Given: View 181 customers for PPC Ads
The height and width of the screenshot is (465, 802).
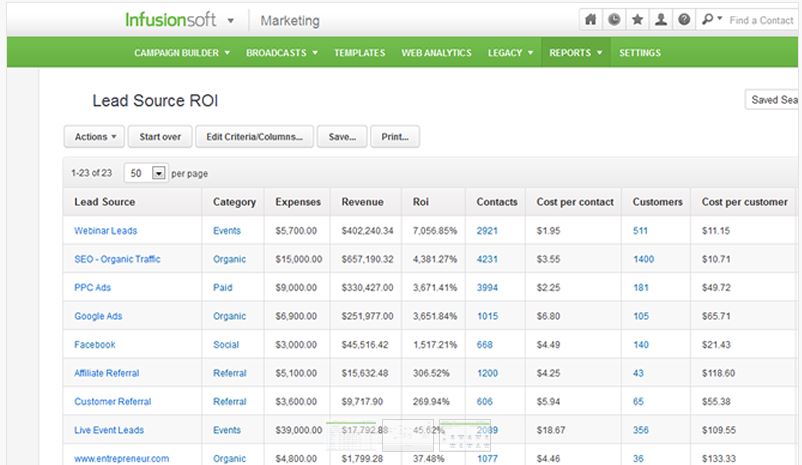Looking at the screenshot, I should point(640,287).
